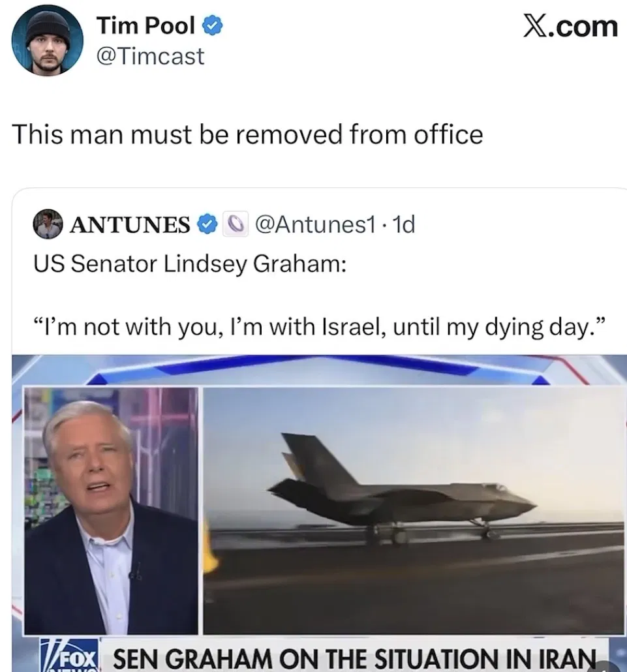Screen dimensions: 627x672
Task: Click Tim Pool's blue verified badge
Action: point(212,25)
